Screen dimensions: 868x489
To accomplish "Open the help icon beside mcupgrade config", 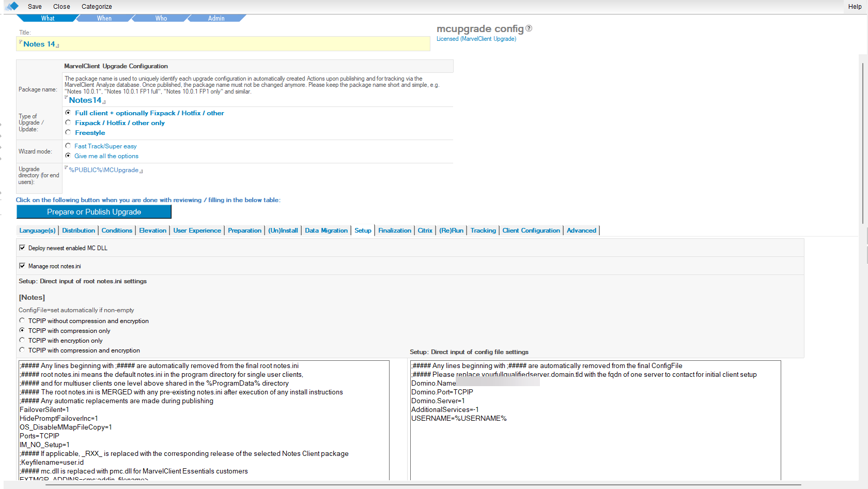I will [529, 28].
